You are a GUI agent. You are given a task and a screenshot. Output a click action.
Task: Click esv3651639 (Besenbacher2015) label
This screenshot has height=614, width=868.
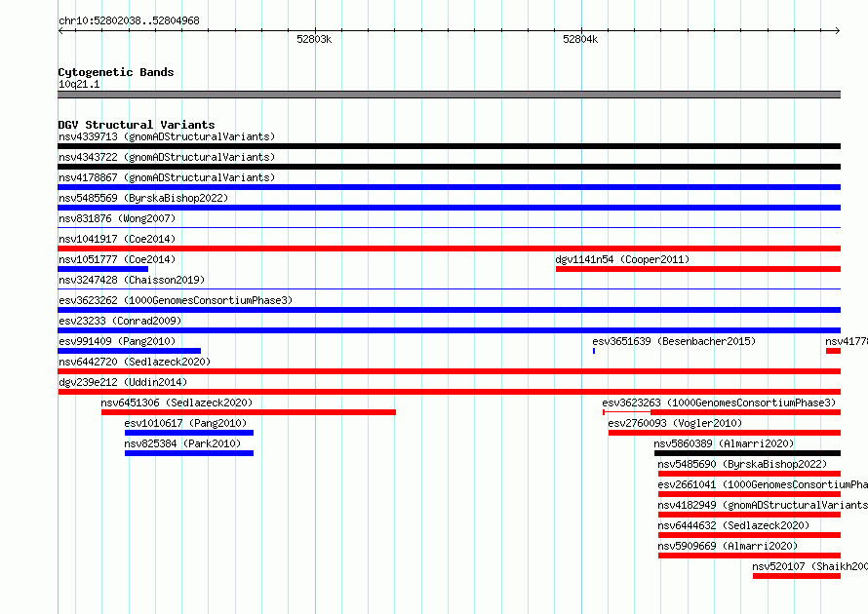(x=674, y=341)
